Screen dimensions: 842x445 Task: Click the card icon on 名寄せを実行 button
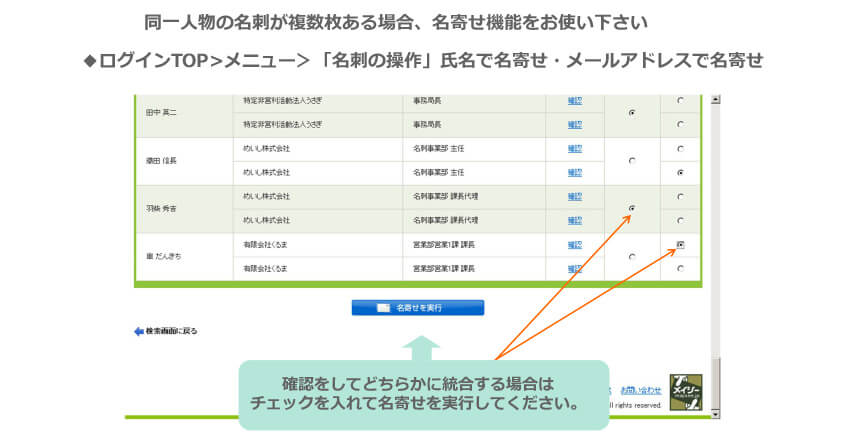(x=383, y=308)
